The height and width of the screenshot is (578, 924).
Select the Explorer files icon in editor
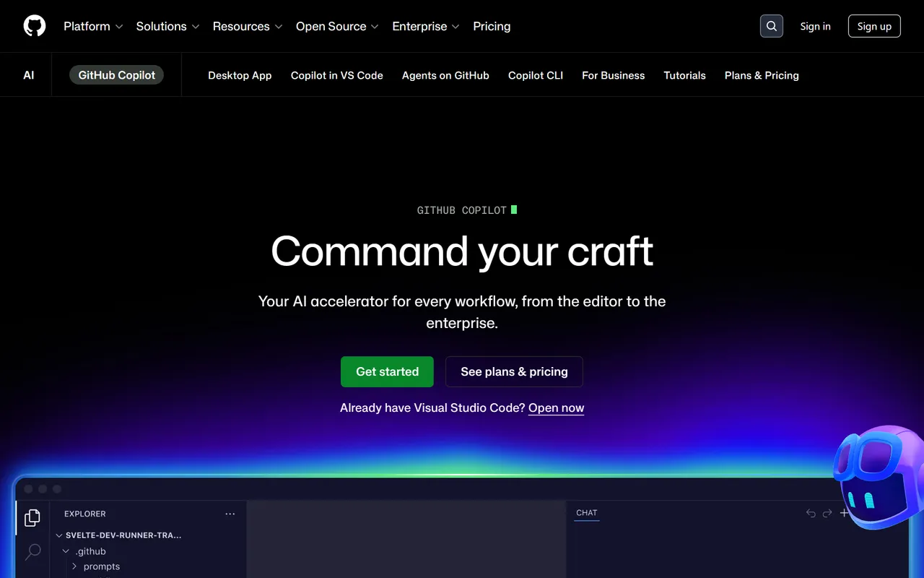pyautogui.click(x=32, y=517)
